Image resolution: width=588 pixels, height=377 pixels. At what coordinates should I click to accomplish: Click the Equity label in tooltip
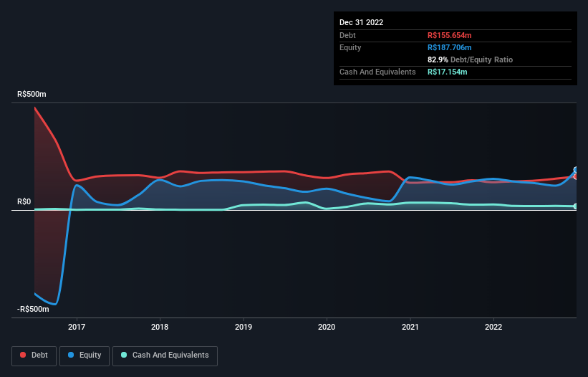pos(350,47)
